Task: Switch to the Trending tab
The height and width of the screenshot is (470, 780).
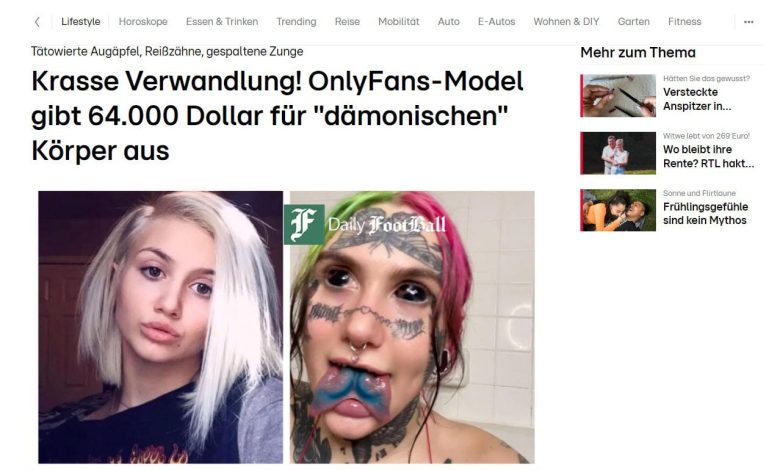Action: pos(296,22)
